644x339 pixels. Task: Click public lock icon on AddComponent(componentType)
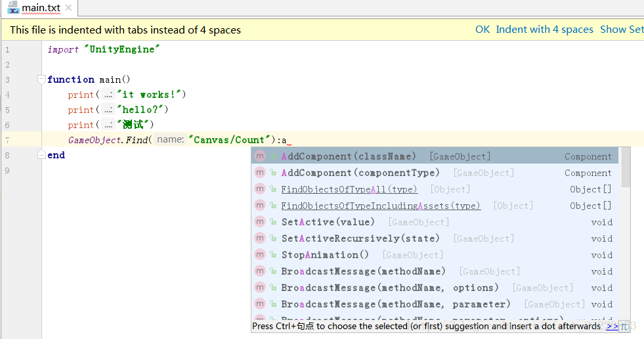(273, 173)
